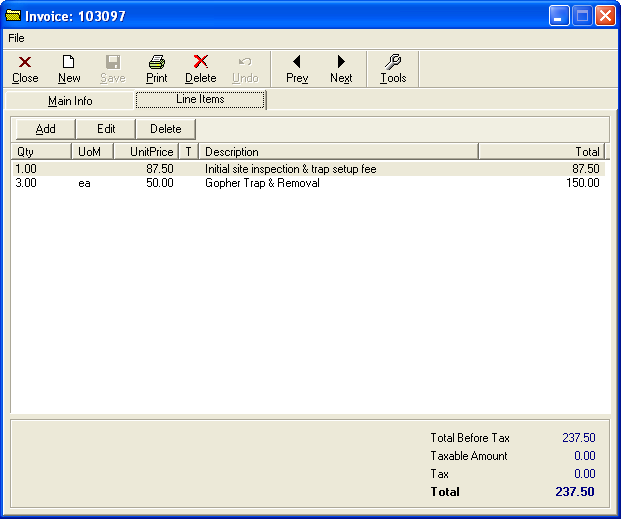Click the Total column header
The image size is (621, 519).
542,151
